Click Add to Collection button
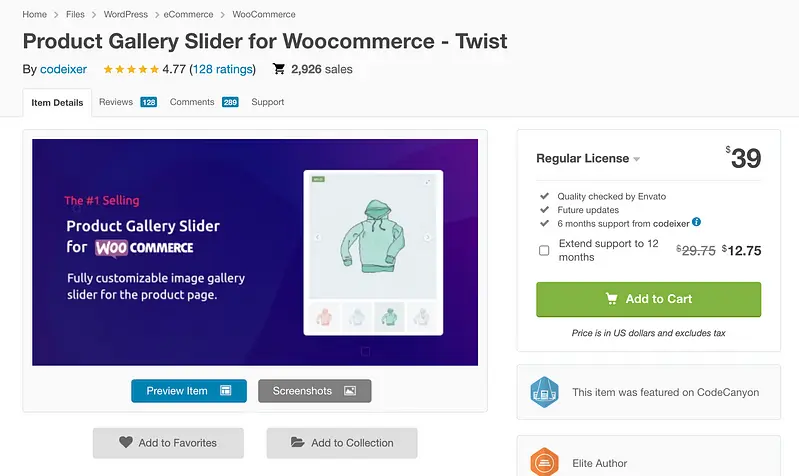Screen dimensions: 799x476 (x=341, y=443)
